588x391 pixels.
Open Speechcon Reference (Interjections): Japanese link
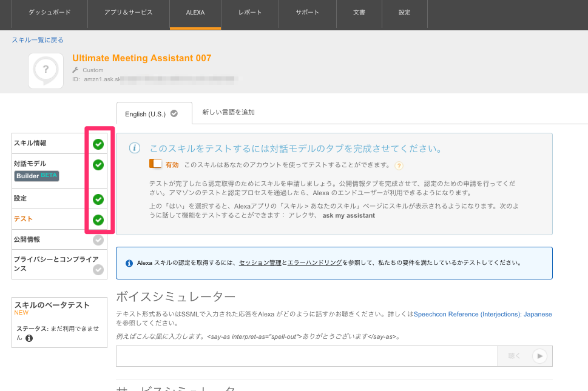(482, 314)
